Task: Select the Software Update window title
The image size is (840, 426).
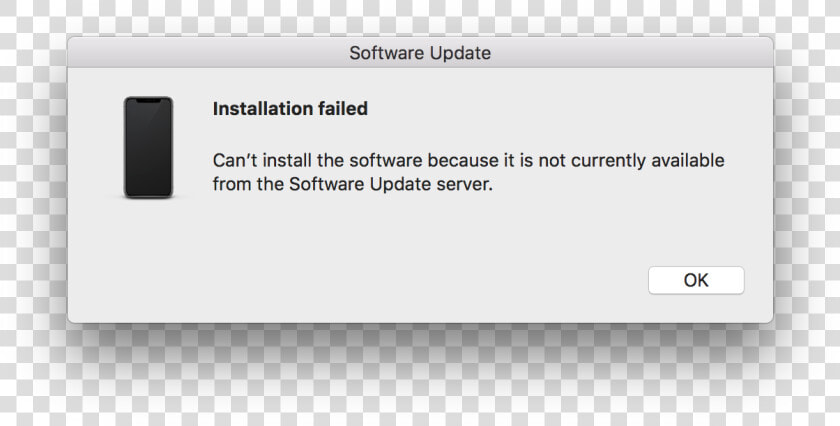Action: pyautogui.click(x=420, y=53)
